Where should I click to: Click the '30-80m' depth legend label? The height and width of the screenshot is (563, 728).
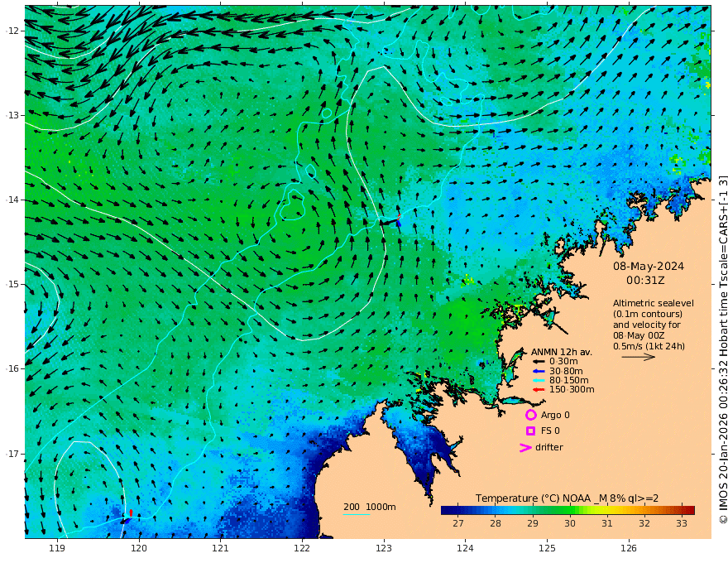click(x=566, y=371)
